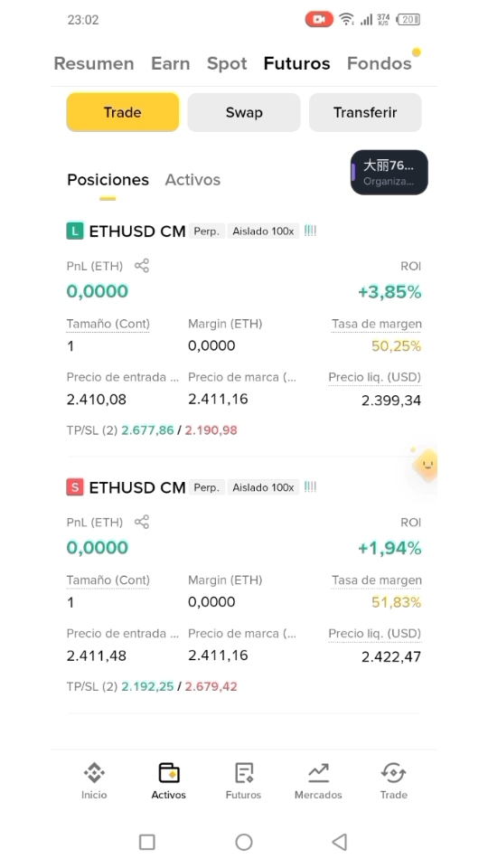488x868 pixels.
Task: Open the dark floating Organiza... widget
Action: (389, 172)
